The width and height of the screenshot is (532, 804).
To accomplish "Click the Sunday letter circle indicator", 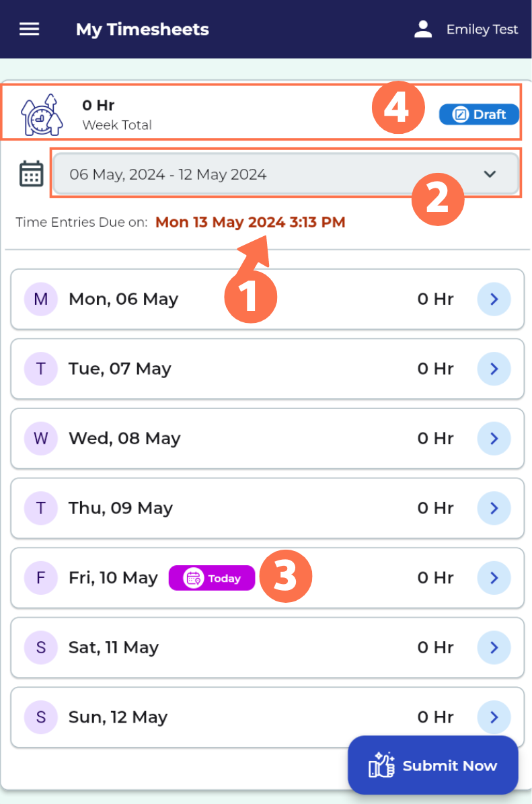I will (41, 717).
